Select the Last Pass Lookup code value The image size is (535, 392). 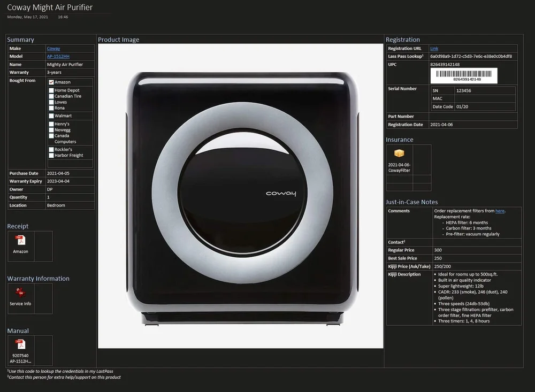(471, 56)
